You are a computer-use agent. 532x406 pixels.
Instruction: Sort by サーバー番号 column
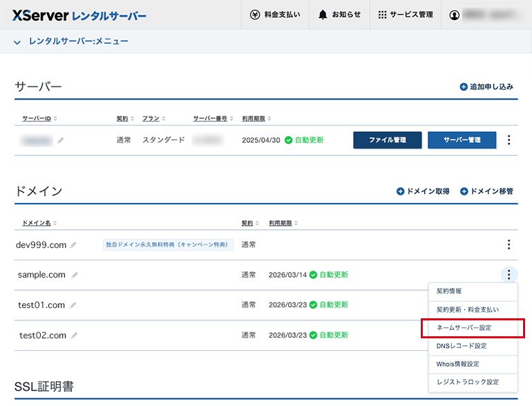pyautogui.click(x=213, y=118)
